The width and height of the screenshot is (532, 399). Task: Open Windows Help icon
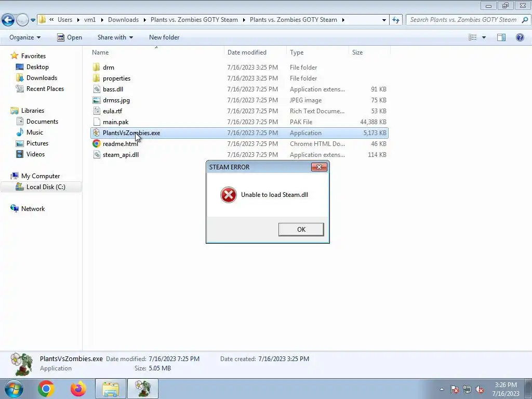tap(520, 37)
